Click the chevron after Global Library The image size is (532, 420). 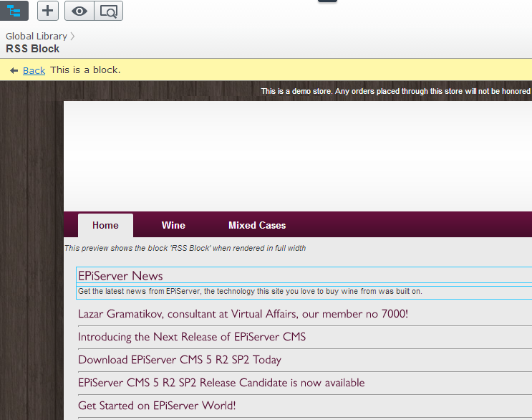(72, 36)
